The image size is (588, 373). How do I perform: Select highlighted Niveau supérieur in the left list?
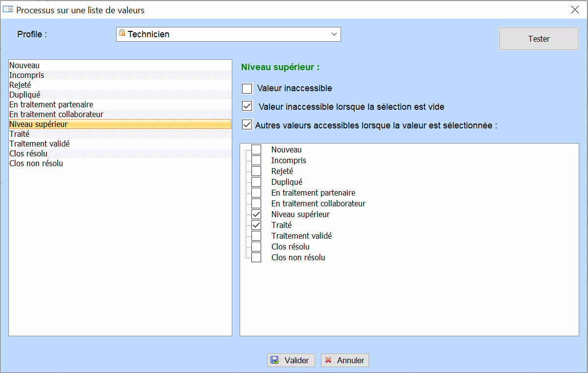pos(120,124)
